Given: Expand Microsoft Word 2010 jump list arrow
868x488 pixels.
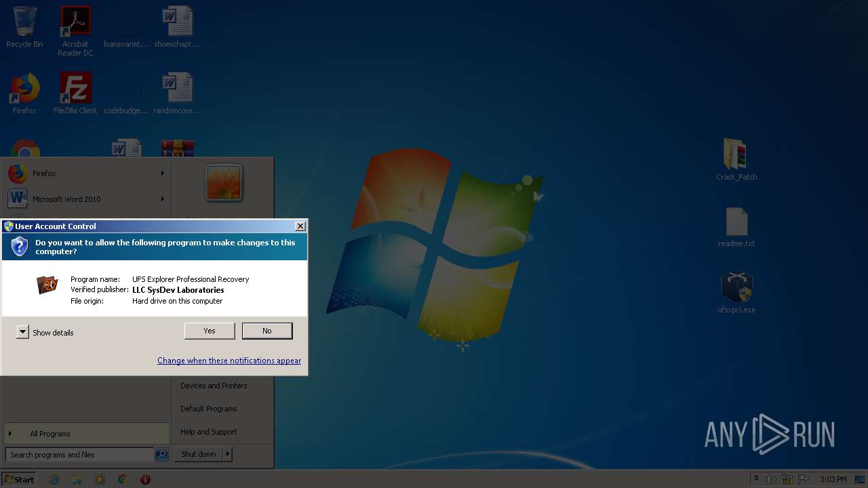Looking at the screenshot, I should (x=163, y=199).
